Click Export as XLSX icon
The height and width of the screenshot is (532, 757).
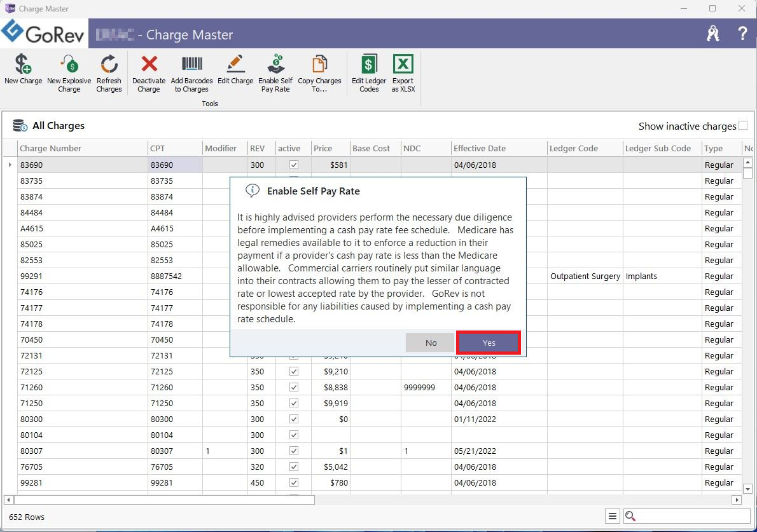[403, 64]
